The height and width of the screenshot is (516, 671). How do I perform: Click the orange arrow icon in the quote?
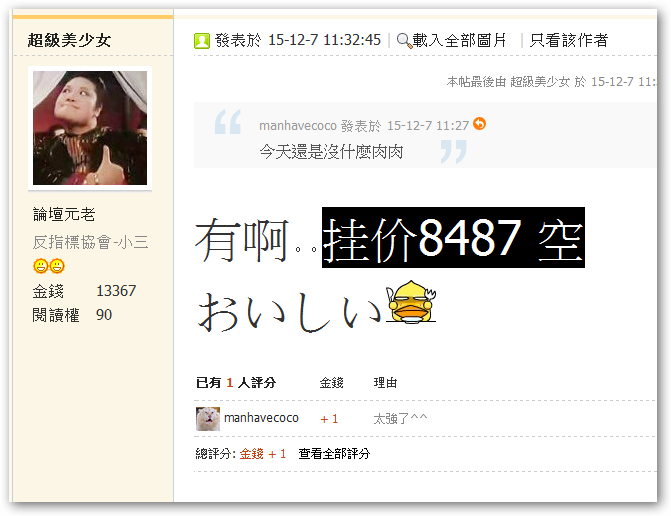tap(479, 124)
